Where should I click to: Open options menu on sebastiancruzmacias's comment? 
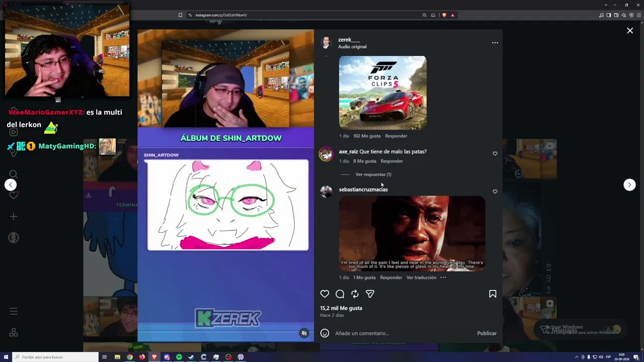443,278
